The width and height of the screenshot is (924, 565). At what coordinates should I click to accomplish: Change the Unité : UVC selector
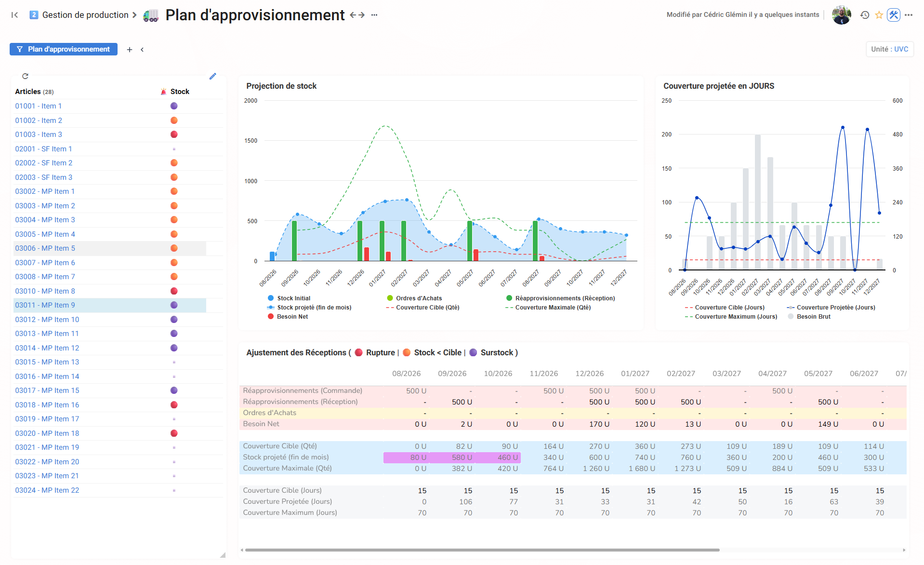889,49
